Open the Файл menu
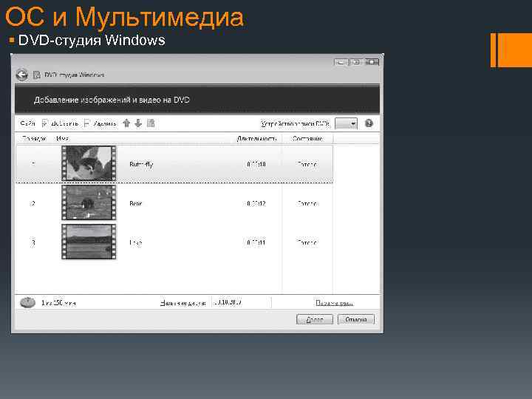 (x=28, y=123)
